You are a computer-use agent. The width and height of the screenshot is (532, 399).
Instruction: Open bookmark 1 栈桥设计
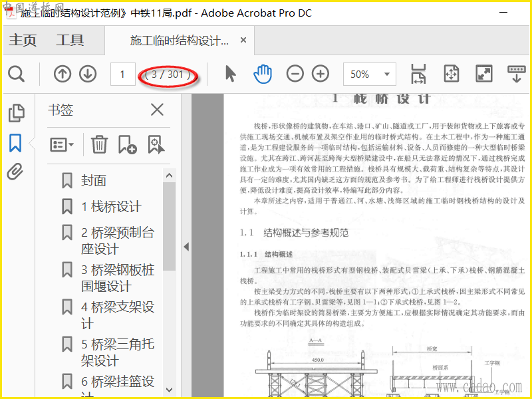click(111, 206)
